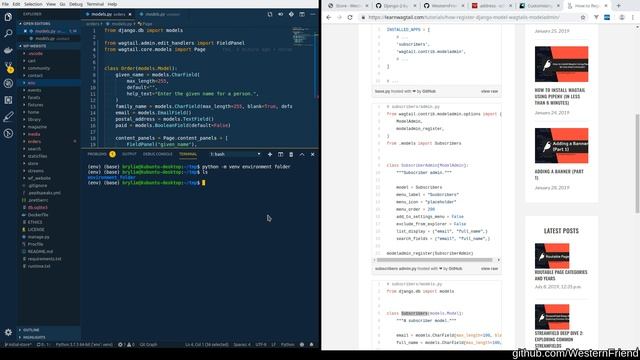The image size is (640, 360).
Task: Bookmark this page with the star icon
Action: 583,18
